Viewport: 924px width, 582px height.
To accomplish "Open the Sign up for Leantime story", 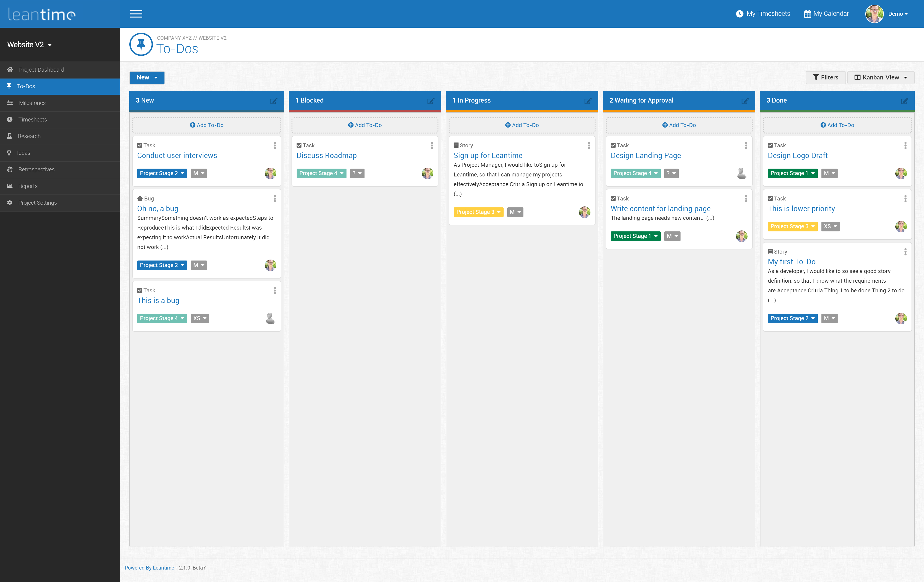I will click(488, 155).
